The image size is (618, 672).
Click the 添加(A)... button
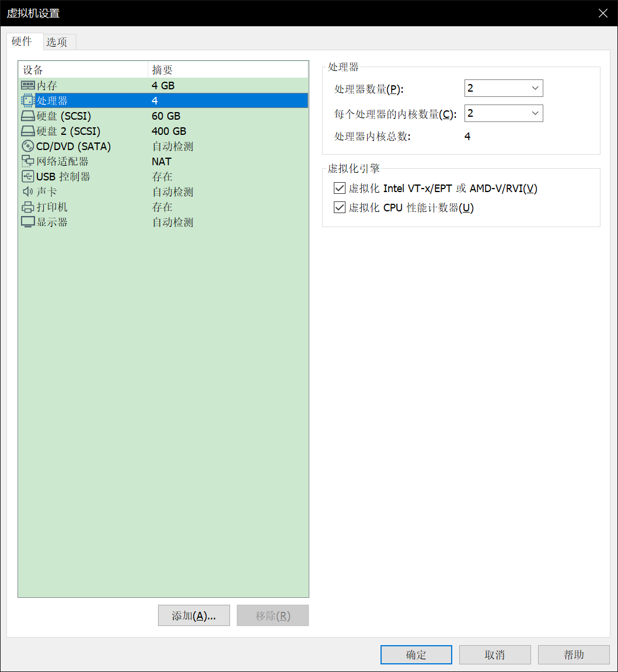pos(194,615)
